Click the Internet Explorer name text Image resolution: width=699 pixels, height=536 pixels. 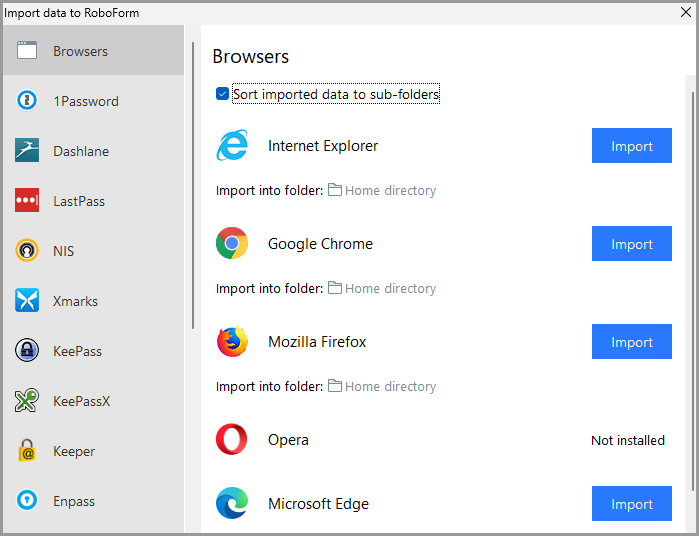point(323,146)
